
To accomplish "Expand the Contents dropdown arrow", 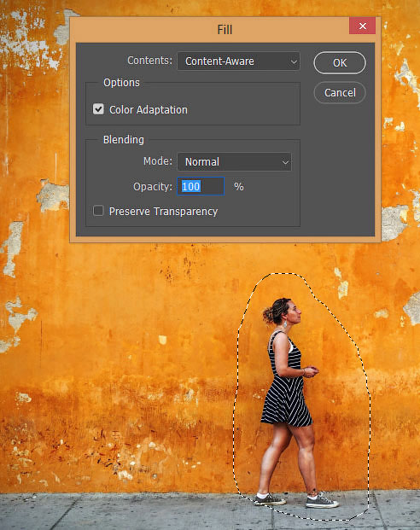I will click(294, 61).
